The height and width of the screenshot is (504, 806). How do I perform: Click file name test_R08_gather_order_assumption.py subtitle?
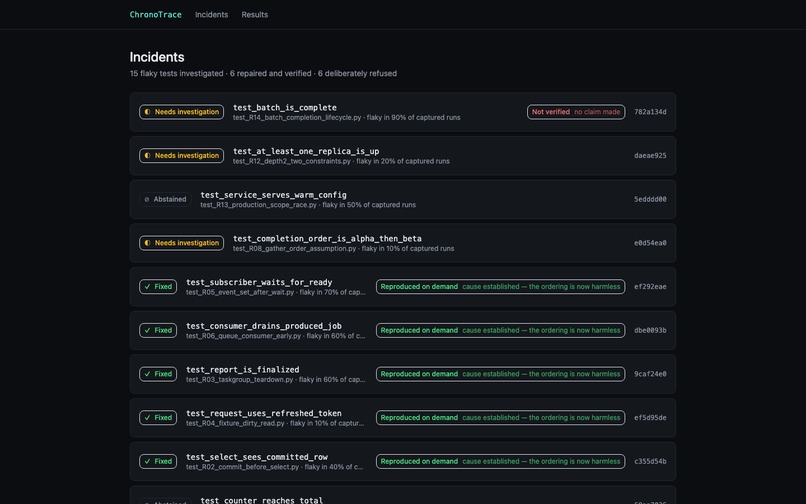point(295,249)
